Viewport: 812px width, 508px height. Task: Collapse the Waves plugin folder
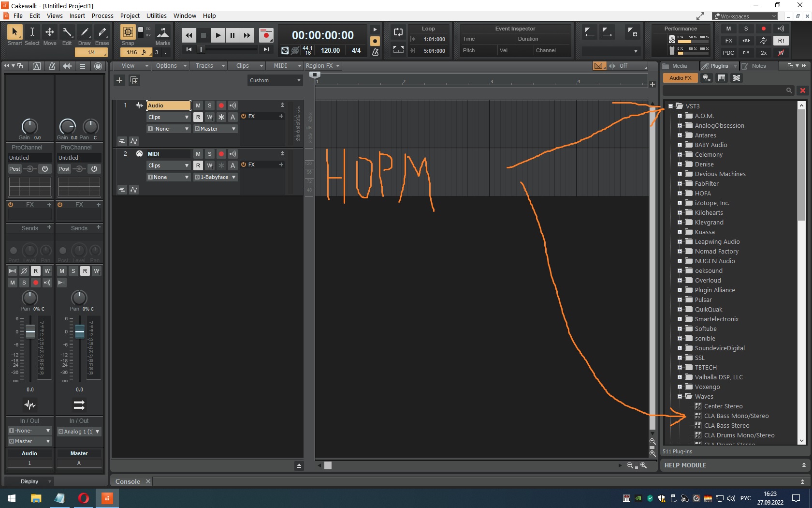680,397
